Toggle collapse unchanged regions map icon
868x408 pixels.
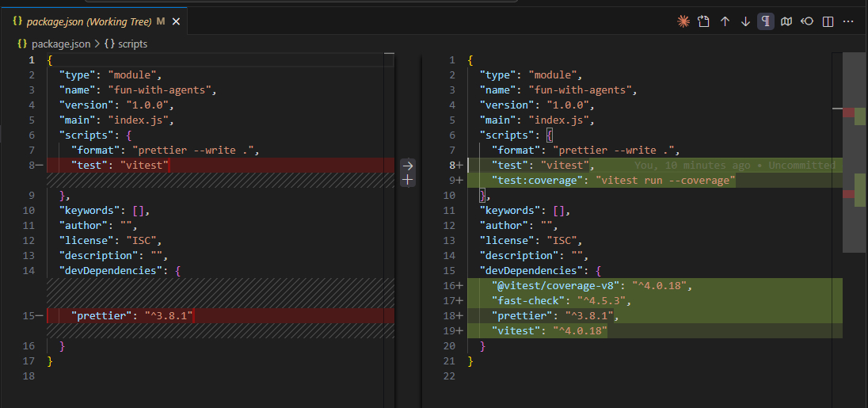click(786, 22)
